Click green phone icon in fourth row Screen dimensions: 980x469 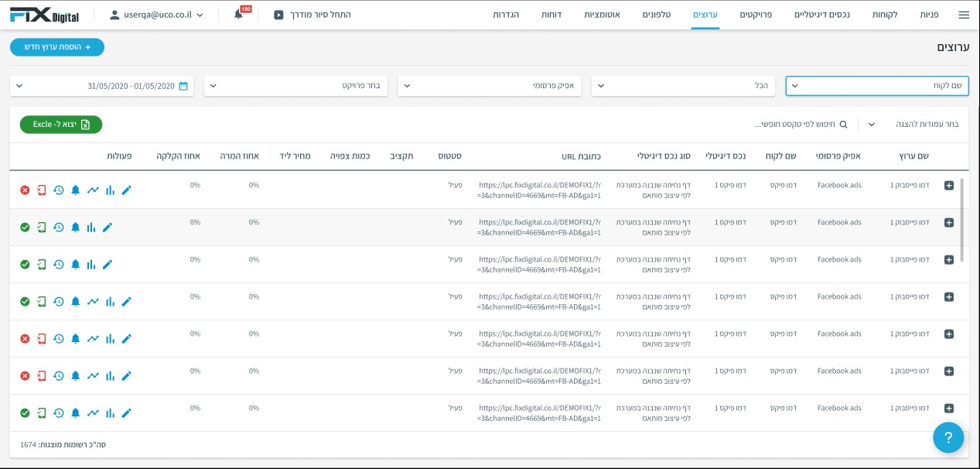pyautogui.click(x=42, y=301)
